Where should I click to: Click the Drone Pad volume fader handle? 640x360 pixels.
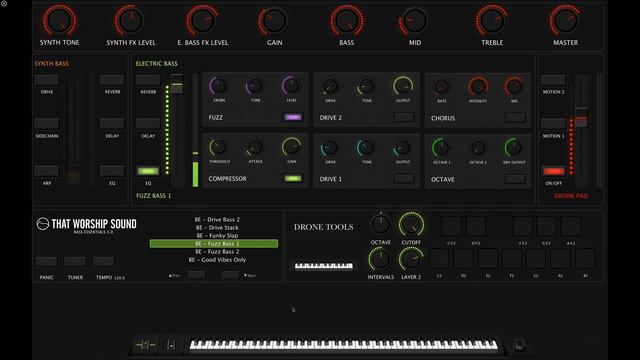[x=581, y=118]
